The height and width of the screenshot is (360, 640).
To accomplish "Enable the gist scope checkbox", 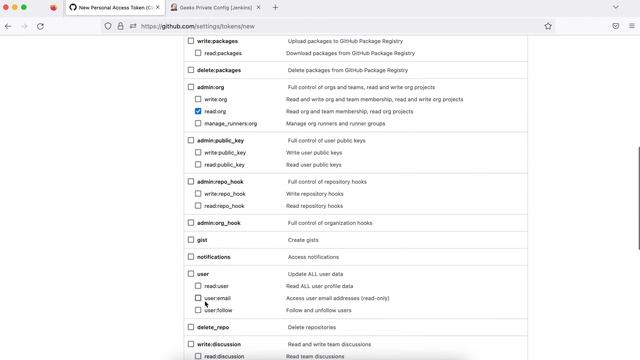I will 191,240.
